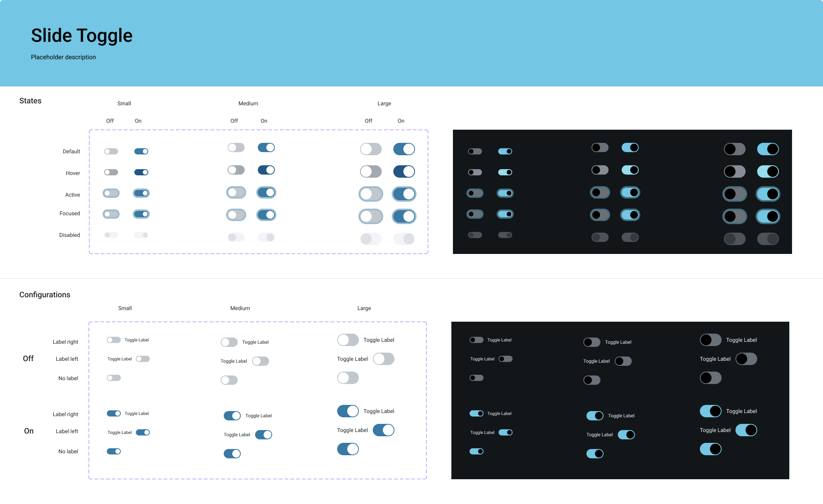Click the small Active On toggle, dark theme
Screen dimensions: 823x504
505,193
